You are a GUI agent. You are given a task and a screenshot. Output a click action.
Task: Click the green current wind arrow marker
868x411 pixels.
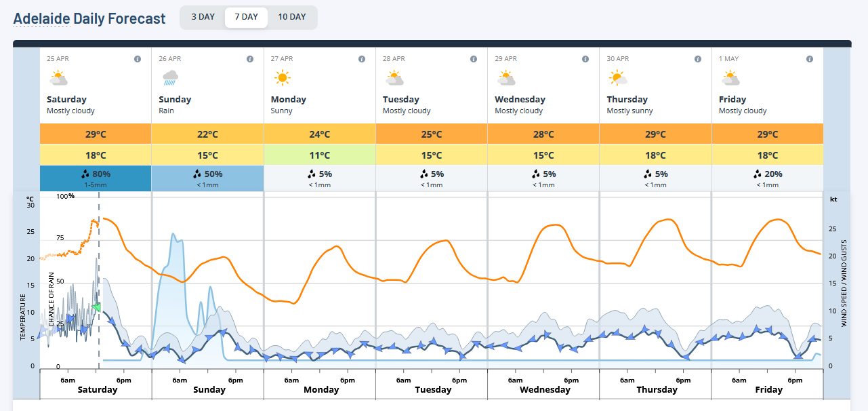click(96, 307)
